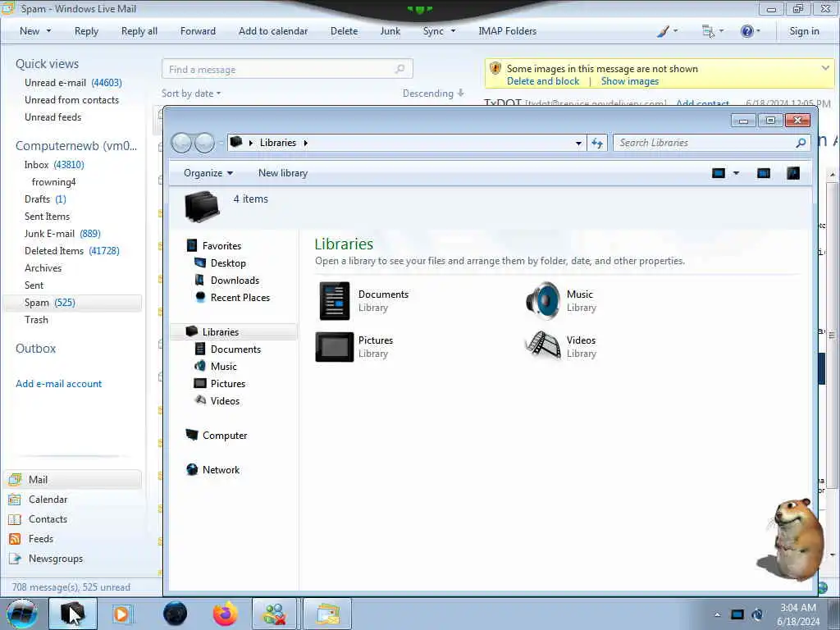Click IMAP Folders in Mail toolbar
The height and width of the screenshot is (630, 840).
507,31
